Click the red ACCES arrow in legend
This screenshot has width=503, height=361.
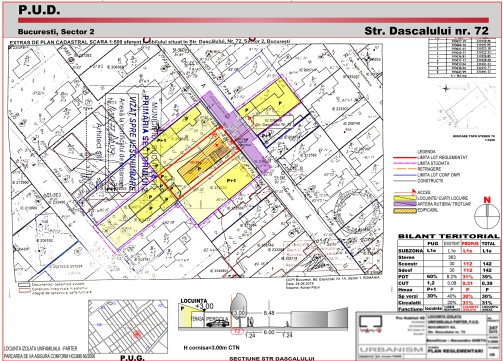405,192
